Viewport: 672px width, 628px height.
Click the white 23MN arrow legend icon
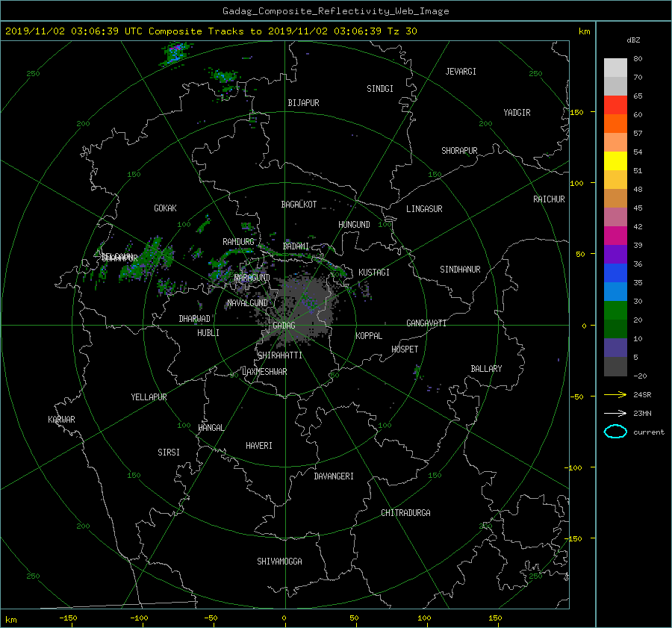615,413
